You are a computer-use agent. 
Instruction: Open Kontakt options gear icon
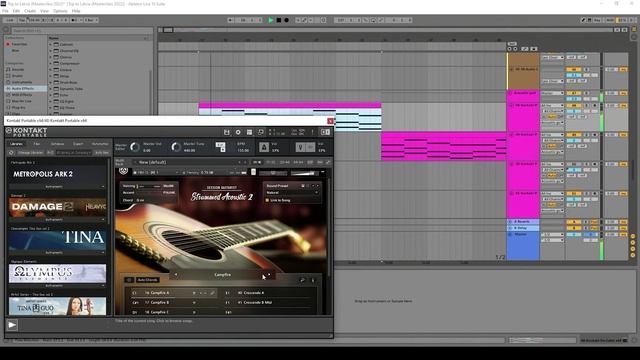click(238, 132)
